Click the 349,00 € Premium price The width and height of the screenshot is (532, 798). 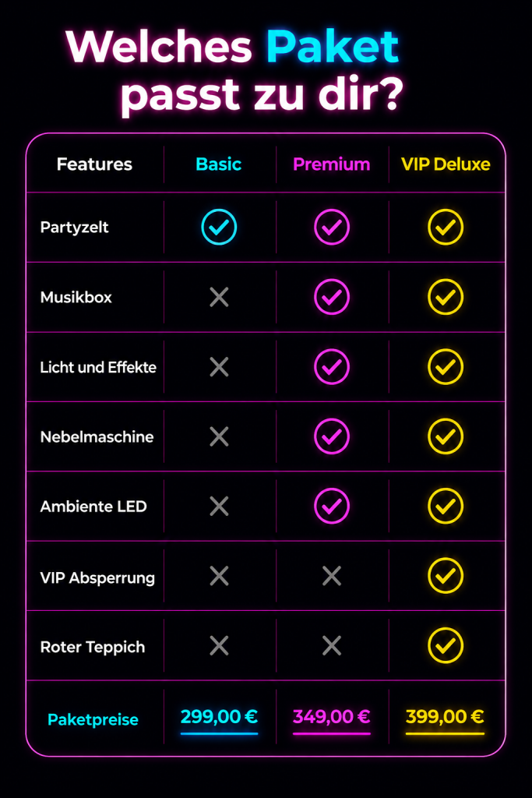pos(332,717)
